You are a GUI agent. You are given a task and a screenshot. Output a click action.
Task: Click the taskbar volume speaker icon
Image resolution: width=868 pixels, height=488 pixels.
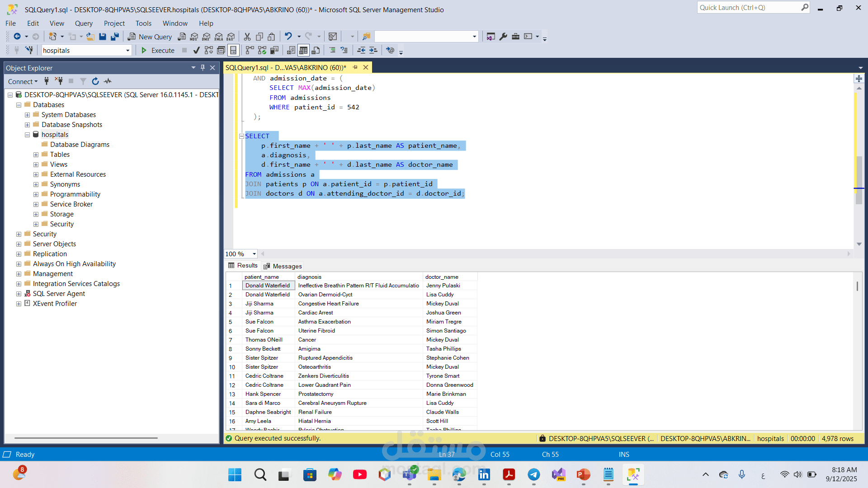[797, 474]
